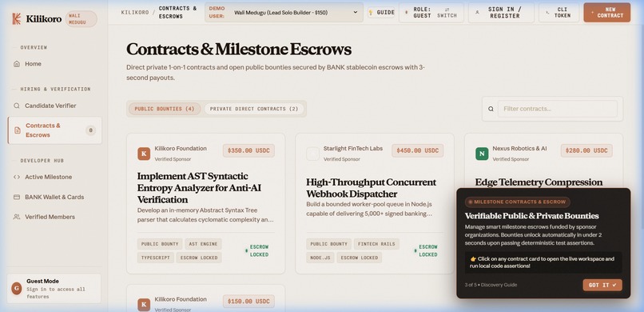Click the Nexus Robotics & AI sponsor name

pyautogui.click(x=519, y=148)
